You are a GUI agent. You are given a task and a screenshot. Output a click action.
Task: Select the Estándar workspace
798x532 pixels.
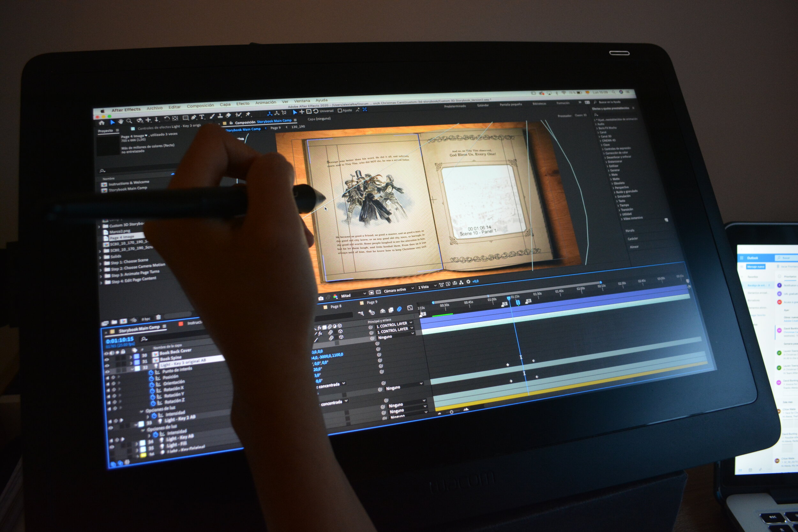click(483, 105)
